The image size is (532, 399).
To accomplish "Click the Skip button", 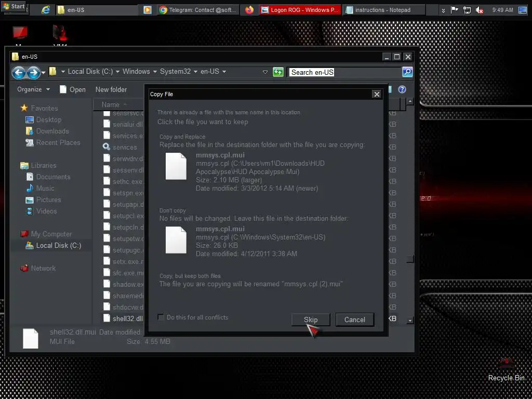I will 311,320.
